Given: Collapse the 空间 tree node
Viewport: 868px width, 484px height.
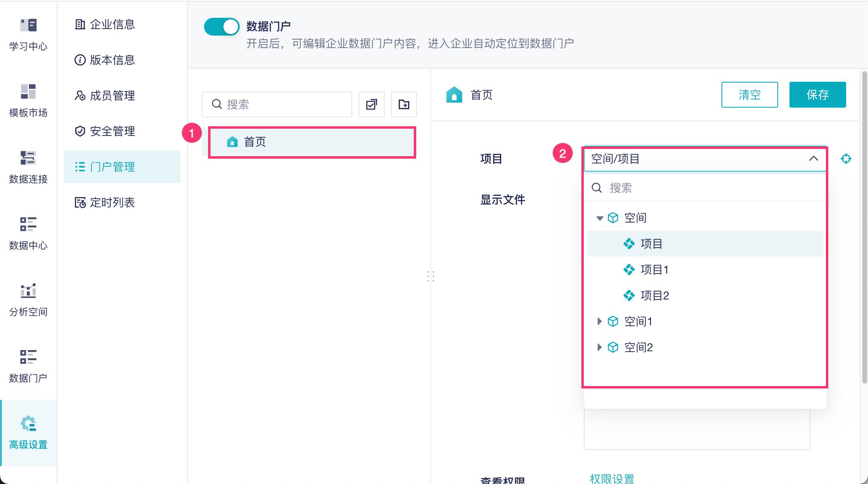Looking at the screenshot, I should point(600,218).
